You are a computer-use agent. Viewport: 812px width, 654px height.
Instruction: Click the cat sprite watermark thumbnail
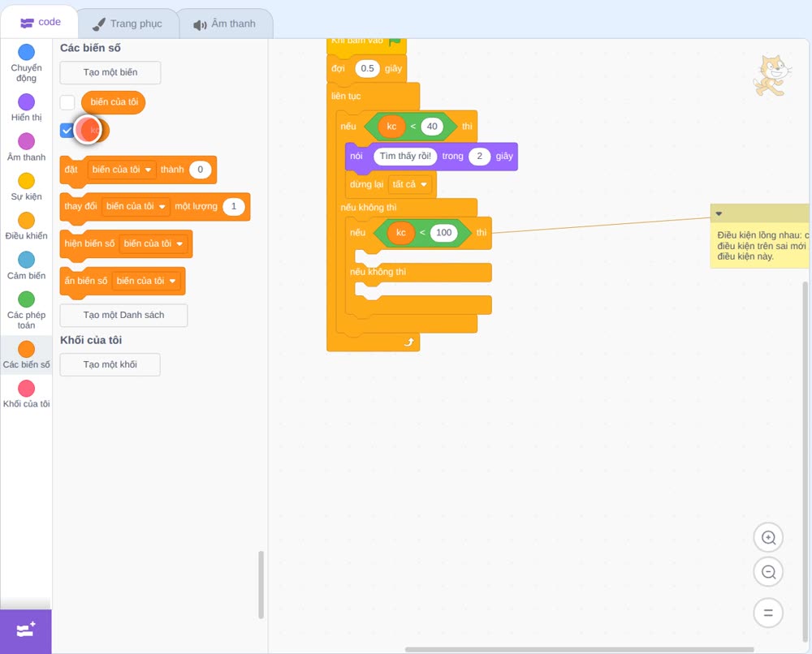772,76
